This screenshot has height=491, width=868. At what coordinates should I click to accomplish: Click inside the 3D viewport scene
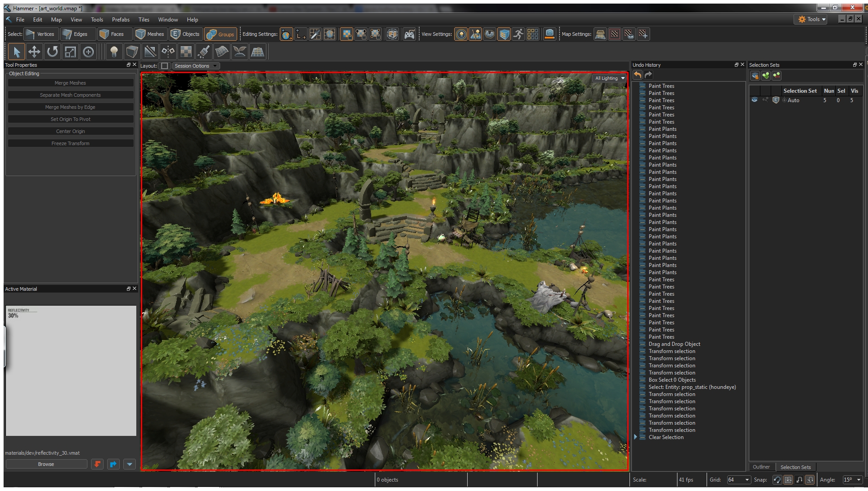(385, 271)
